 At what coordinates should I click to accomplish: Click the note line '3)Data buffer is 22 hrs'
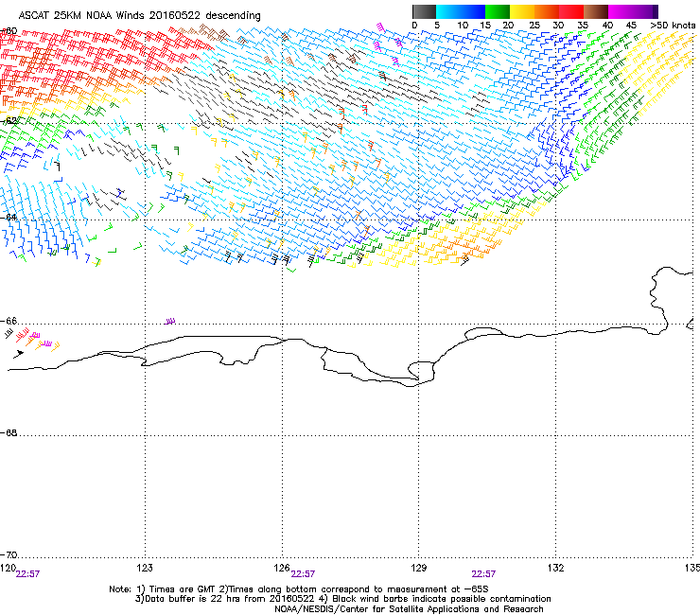click(x=342, y=599)
